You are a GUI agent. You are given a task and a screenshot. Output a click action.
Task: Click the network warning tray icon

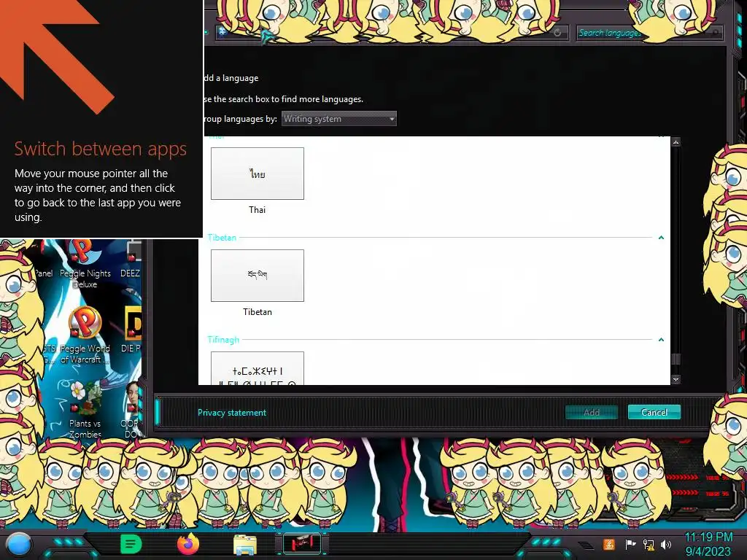(x=649, y=545)
